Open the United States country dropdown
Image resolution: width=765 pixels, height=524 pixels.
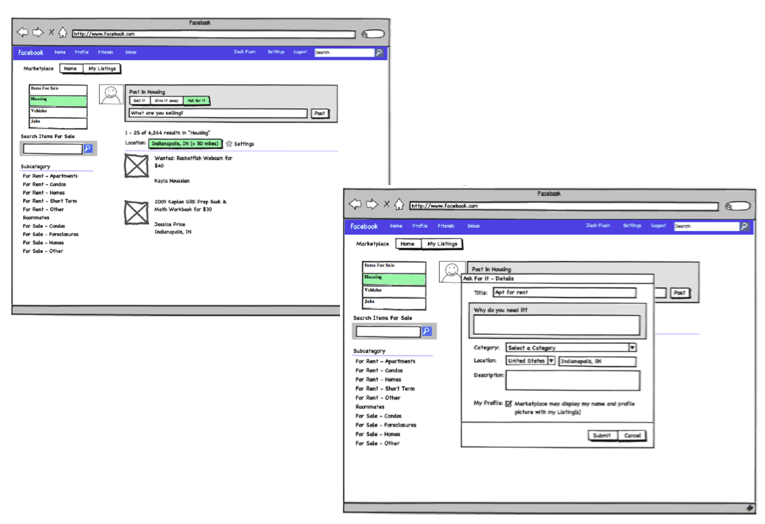click(x=530, y=361)
